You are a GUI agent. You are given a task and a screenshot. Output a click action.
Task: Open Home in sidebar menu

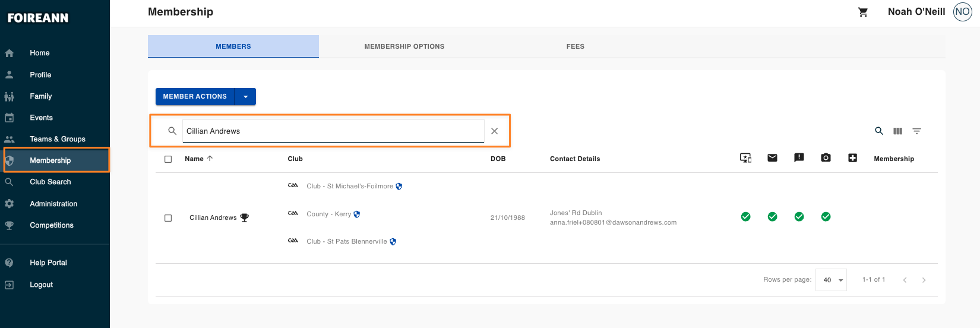(40, 53)
